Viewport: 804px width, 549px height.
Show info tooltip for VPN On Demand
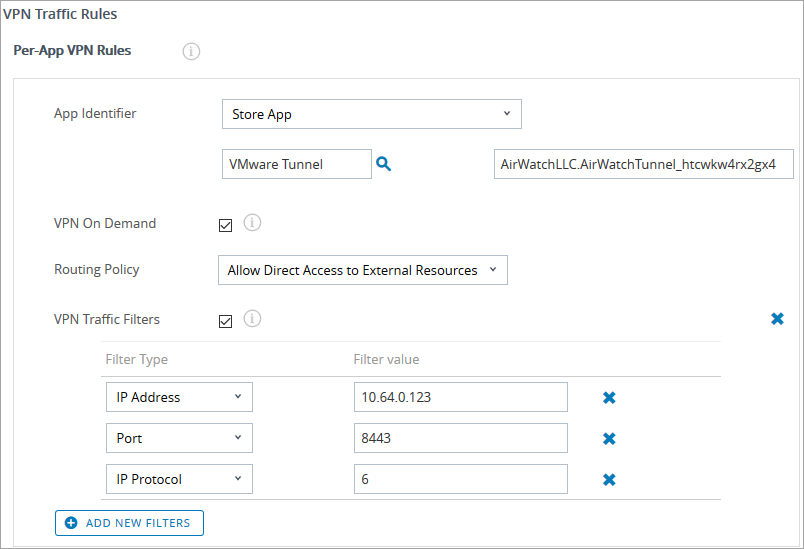(252, 222)
